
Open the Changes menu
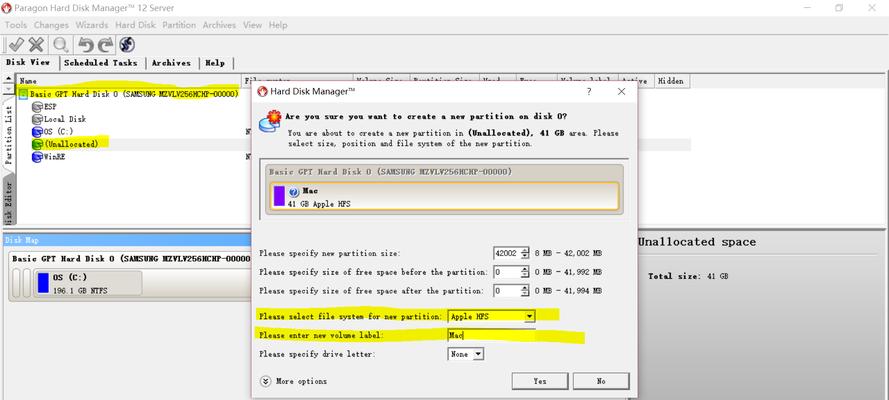51,25
